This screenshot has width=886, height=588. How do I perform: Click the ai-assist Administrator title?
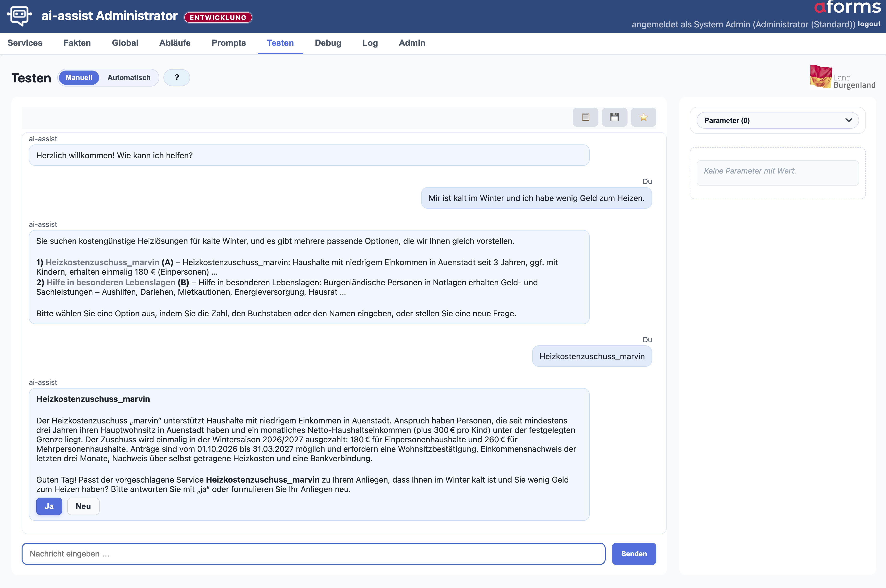(x=109, y=16)
